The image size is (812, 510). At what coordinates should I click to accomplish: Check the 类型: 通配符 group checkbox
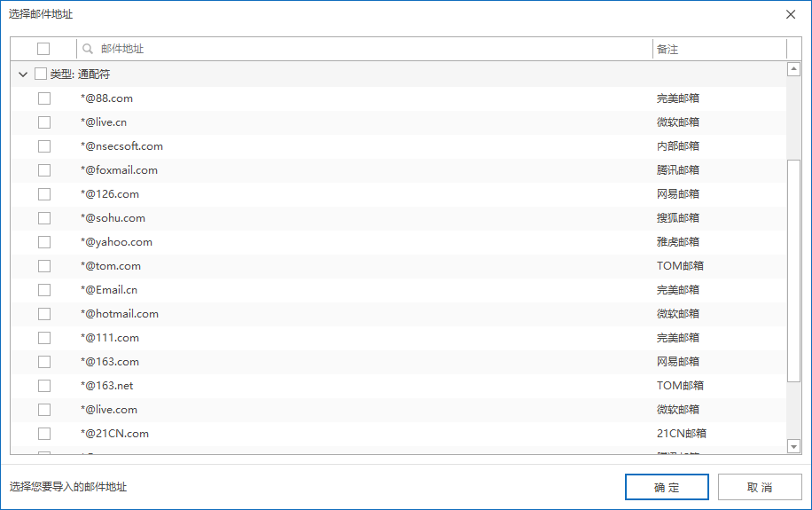point(41,74)
